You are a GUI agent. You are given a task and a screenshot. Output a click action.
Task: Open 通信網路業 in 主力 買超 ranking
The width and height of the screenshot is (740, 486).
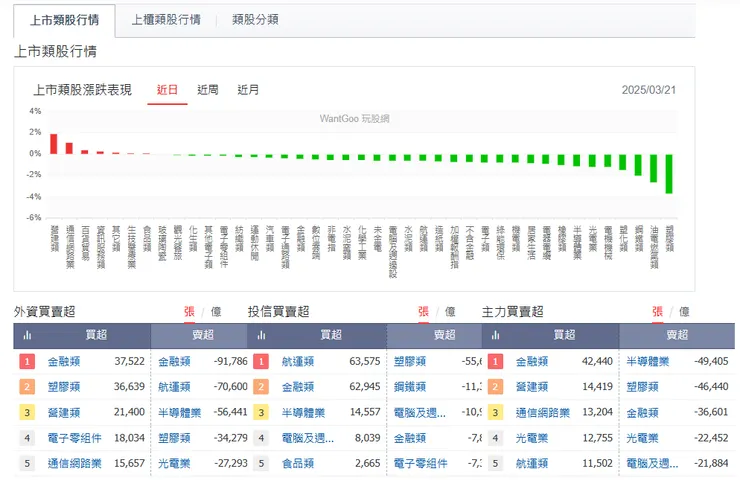(x=543, y=412)
